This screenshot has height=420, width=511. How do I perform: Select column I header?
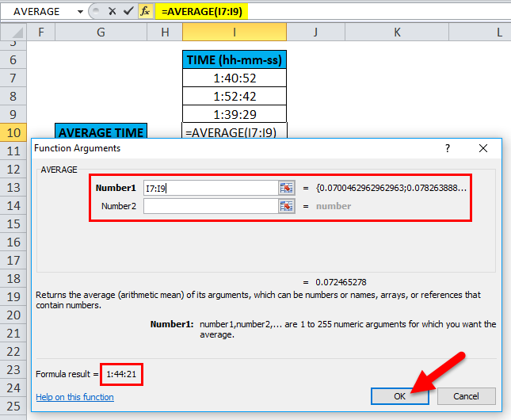(x=235, y=32)
